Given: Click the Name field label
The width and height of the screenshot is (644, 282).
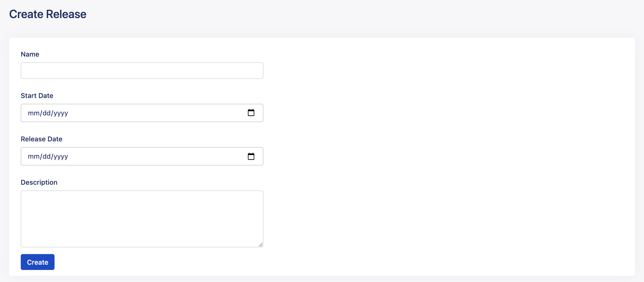Looking at the screenshot, I should click(30, 54).
